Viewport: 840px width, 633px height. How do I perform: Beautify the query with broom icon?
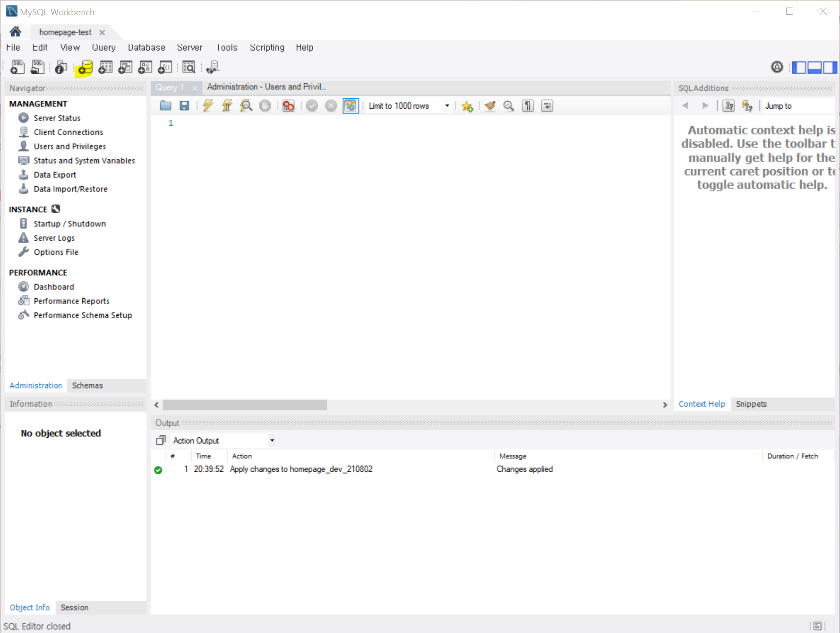[x=490, y=105]
